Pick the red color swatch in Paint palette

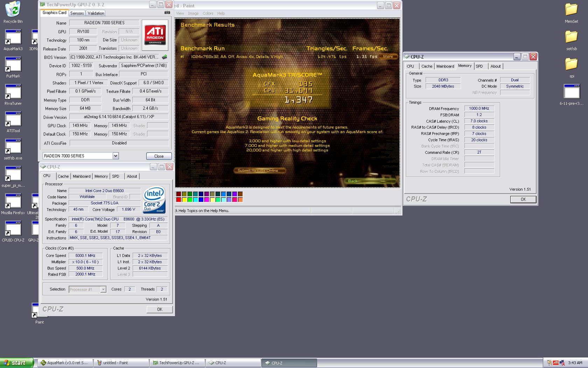(178, 199)
